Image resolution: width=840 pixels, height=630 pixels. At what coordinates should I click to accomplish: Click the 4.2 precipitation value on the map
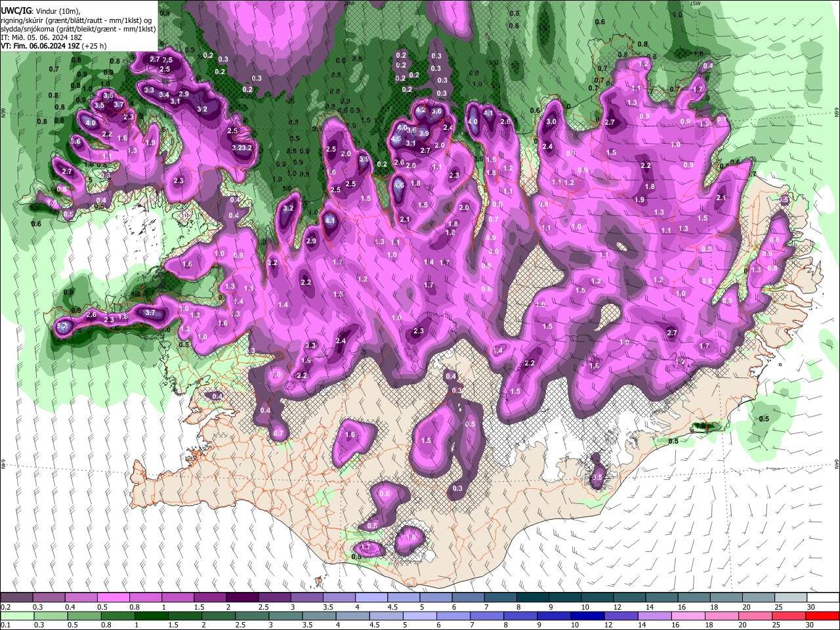[x=421, y=110]
